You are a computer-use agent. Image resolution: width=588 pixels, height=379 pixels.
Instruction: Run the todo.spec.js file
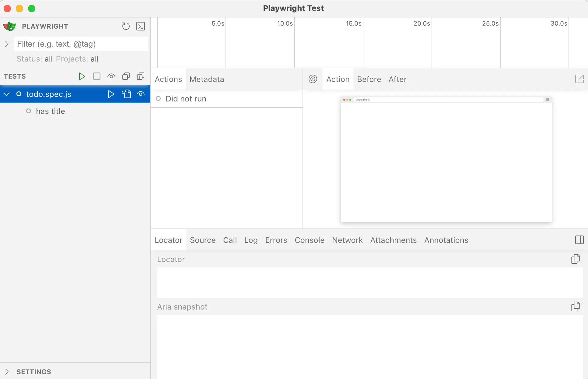tap(111, 94)
